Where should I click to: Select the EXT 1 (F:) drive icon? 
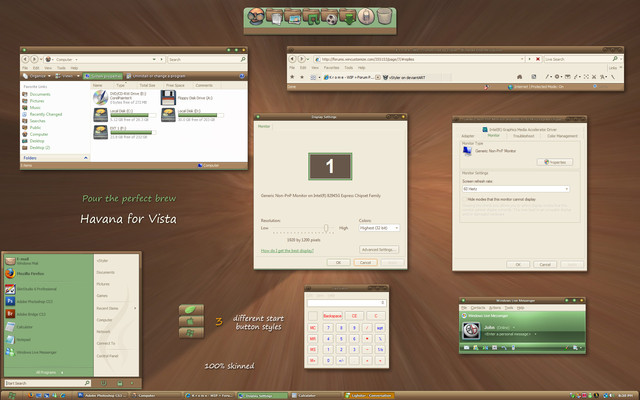coord(100,132)
